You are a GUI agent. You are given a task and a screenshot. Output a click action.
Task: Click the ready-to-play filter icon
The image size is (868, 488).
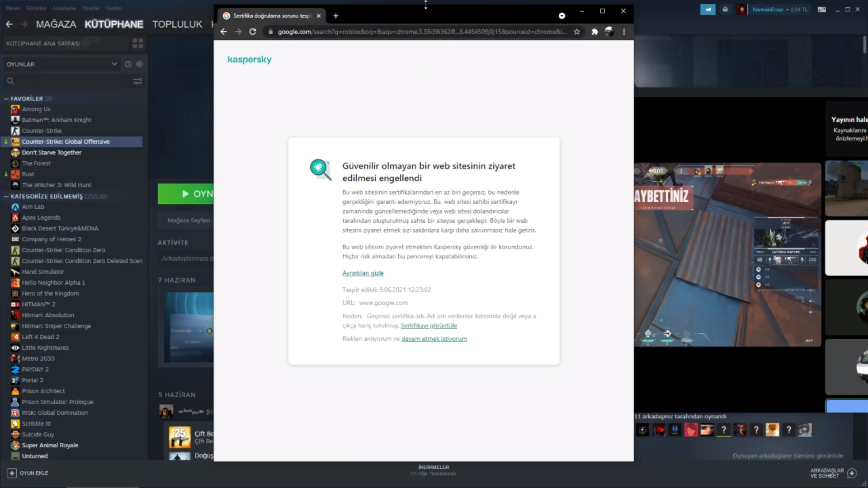tap(140, 64)
